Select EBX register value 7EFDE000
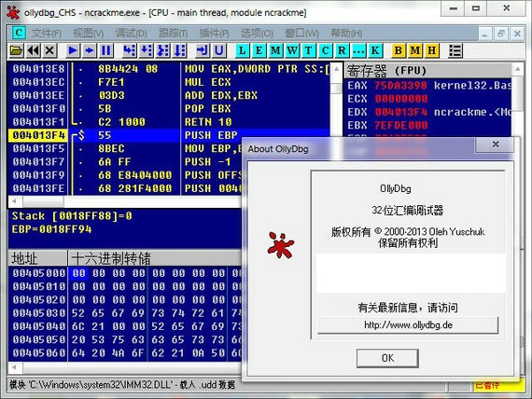This screenshot has width=532, height=399. pos(401,126)
